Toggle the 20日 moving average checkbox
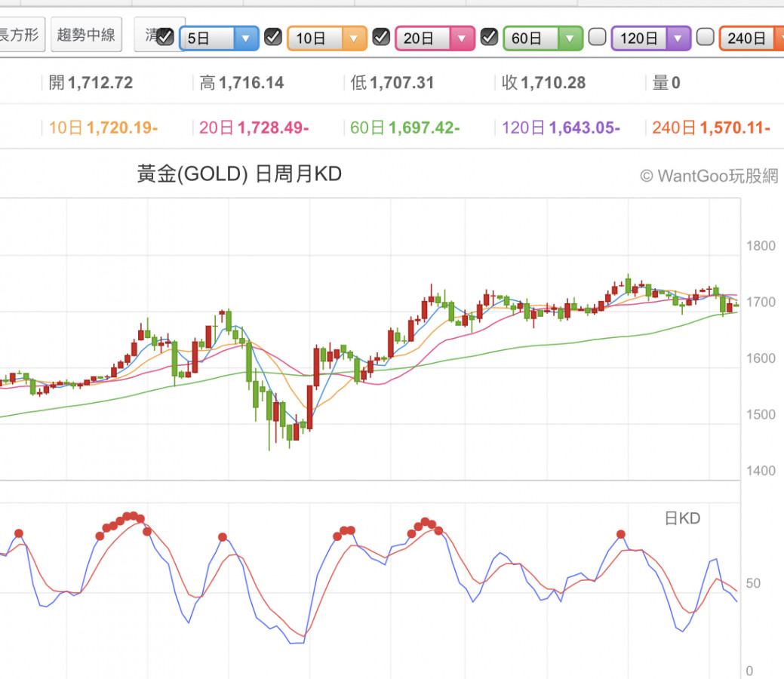Image resolution: width=784 pixels, height=679 pixels. click(x=382, y=36)
